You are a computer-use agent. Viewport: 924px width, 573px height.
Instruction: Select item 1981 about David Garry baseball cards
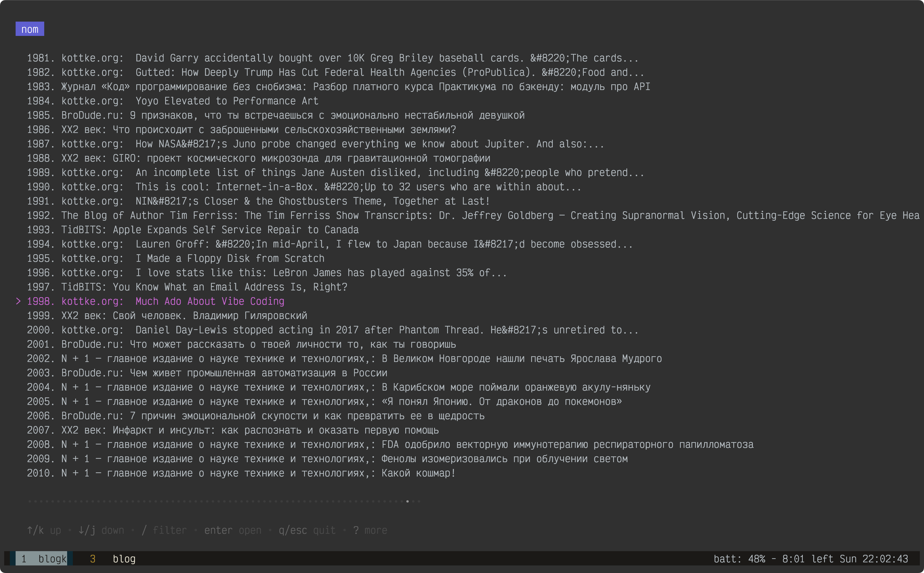coord(333,58)
